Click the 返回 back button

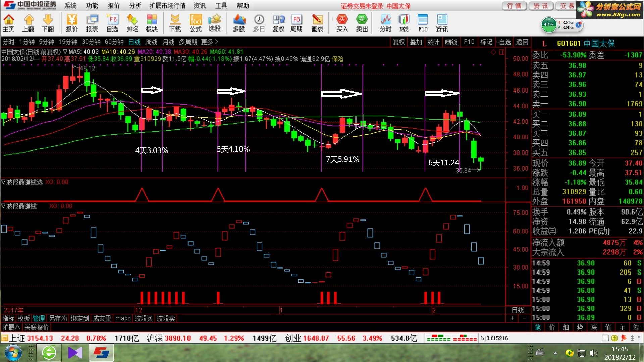[x=522, y=42]
